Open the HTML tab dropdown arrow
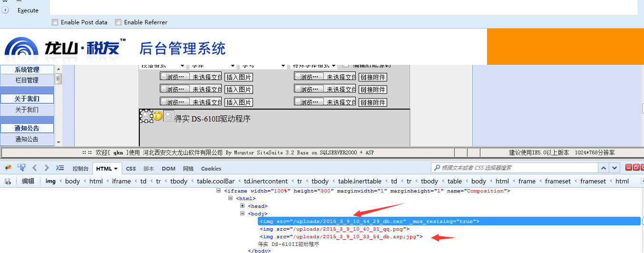 pyautogui.click(x=116, y=169)
